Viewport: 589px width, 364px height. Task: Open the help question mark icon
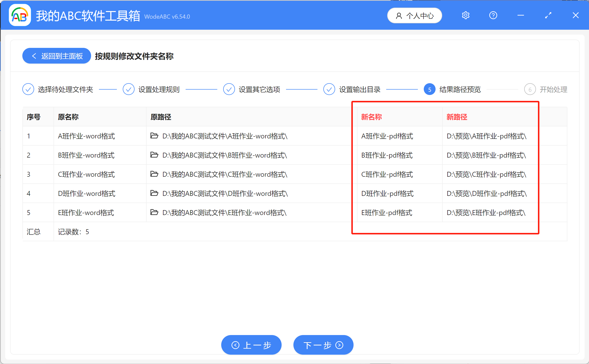[493, 15]
